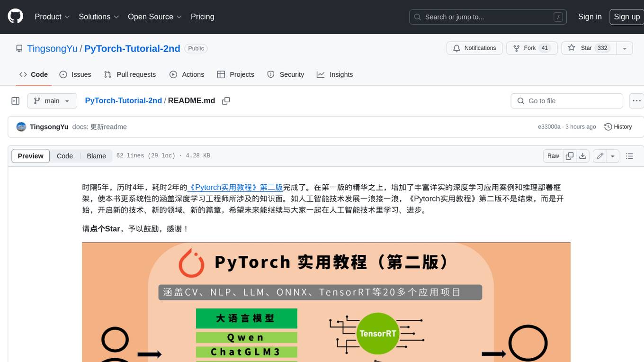Click the Notifications bell button
The height and width of the screenshot is (362, 644).
point(474,48)
